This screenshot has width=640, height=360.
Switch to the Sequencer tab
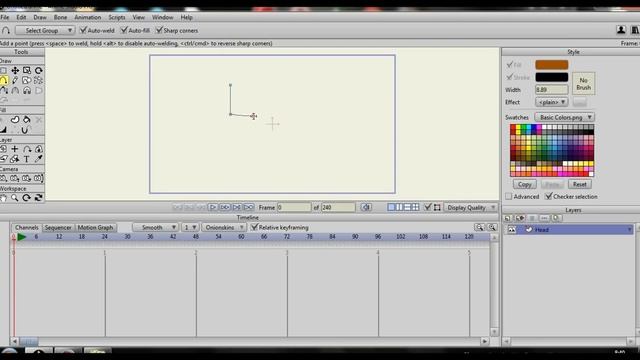58,227
